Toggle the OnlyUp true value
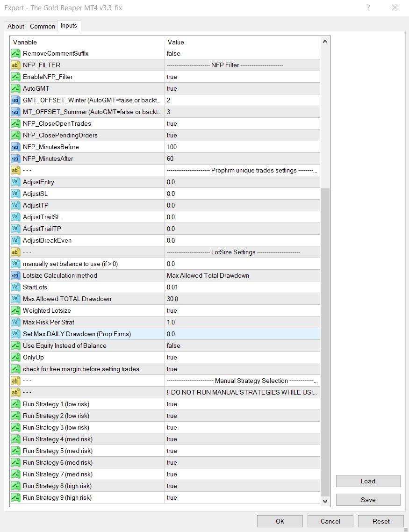This screenshot has height=532, width=409. (243, 358)
